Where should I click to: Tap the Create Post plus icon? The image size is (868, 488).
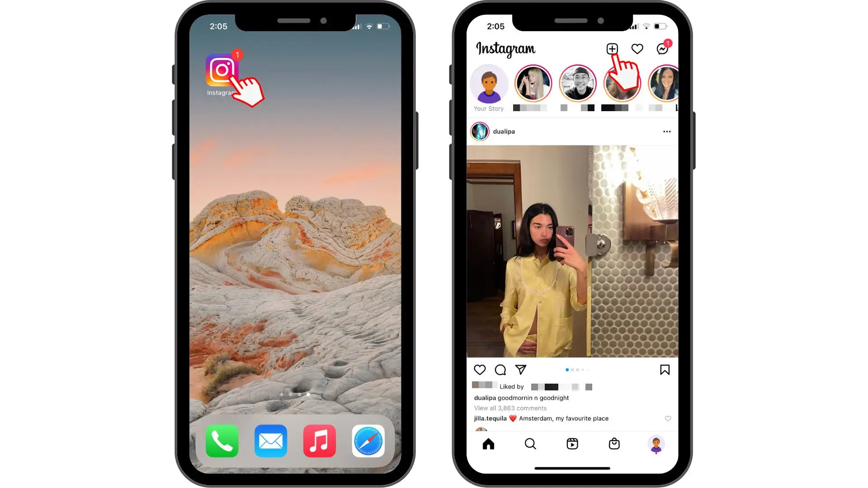coord(612,48)
